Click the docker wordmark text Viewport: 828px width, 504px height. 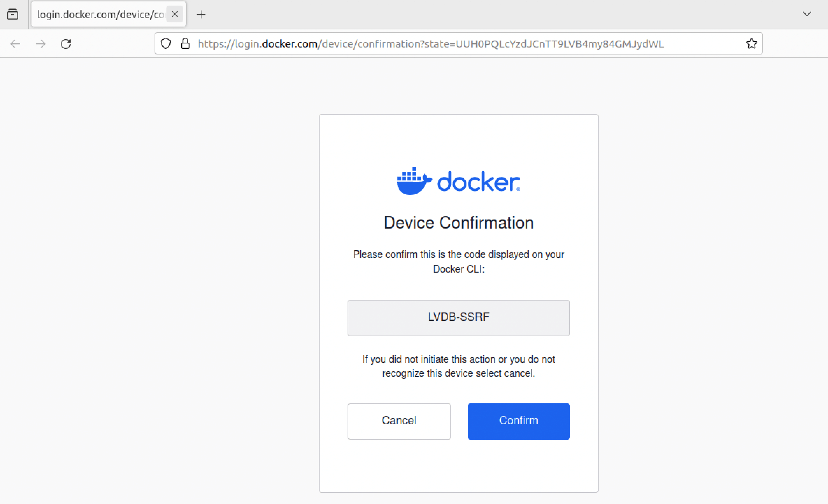pos(478,182)
